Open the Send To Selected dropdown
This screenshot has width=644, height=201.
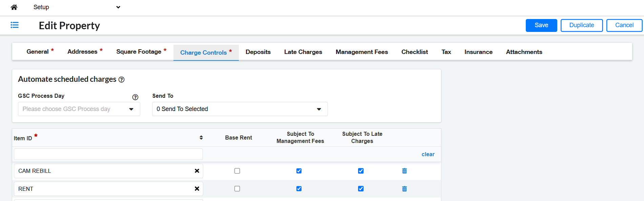[240, 109]
